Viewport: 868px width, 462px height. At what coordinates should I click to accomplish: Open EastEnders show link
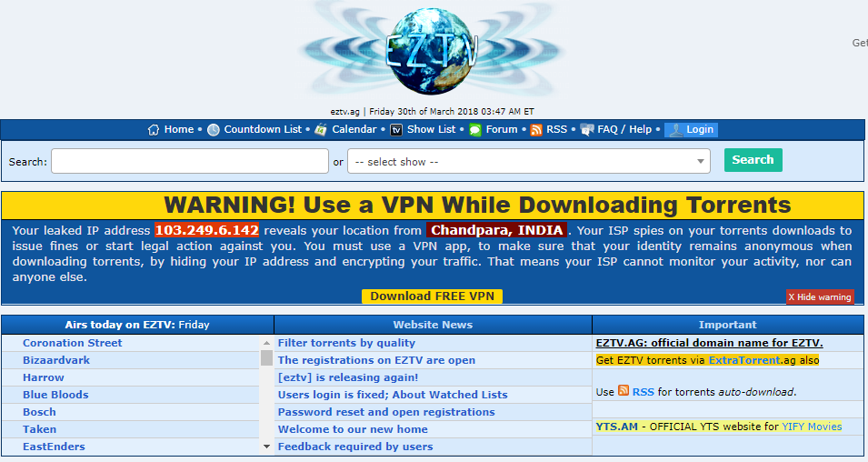pyautogui.click(x=54, y=446)
